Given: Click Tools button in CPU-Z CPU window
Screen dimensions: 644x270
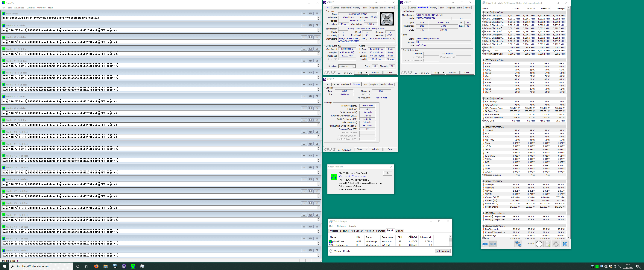Looking at the screenshot, I should pyautogui.click(x=359, y=73).
